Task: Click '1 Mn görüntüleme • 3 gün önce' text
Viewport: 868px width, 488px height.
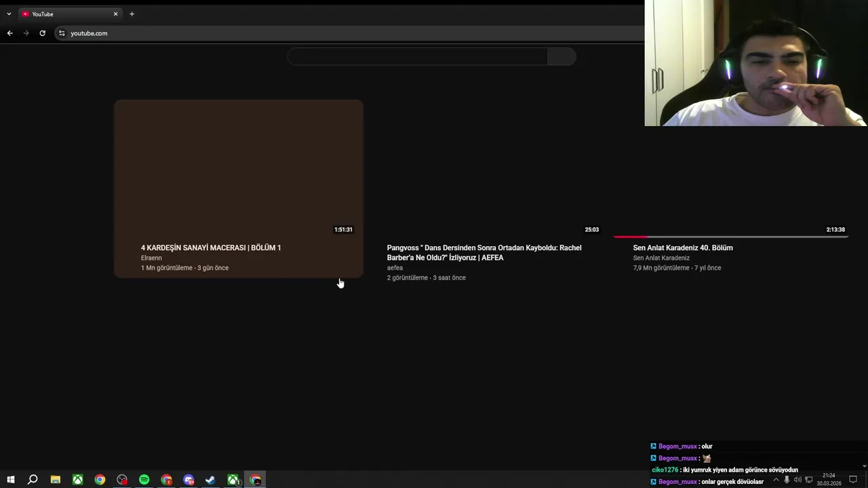Action: (184, 268)
